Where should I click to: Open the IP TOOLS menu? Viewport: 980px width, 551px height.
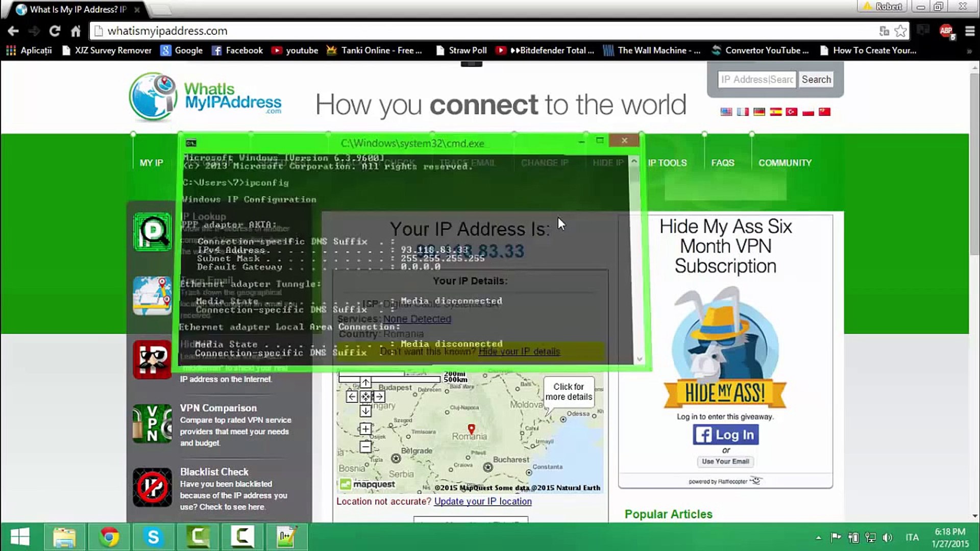[x=667, y=163]
